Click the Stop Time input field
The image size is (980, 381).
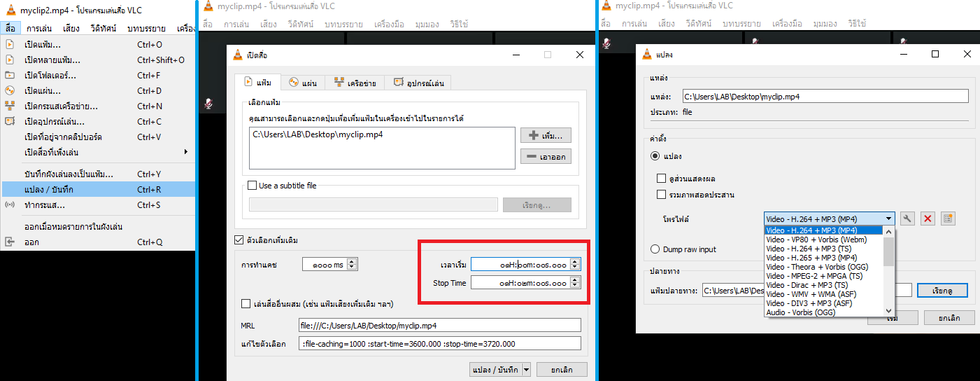(x=520, y=283)
